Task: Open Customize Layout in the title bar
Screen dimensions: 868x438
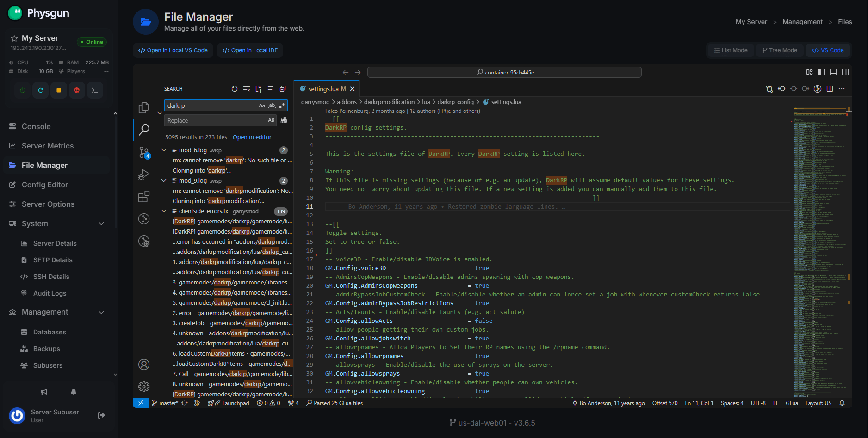Action: click(x=809, y=72)
